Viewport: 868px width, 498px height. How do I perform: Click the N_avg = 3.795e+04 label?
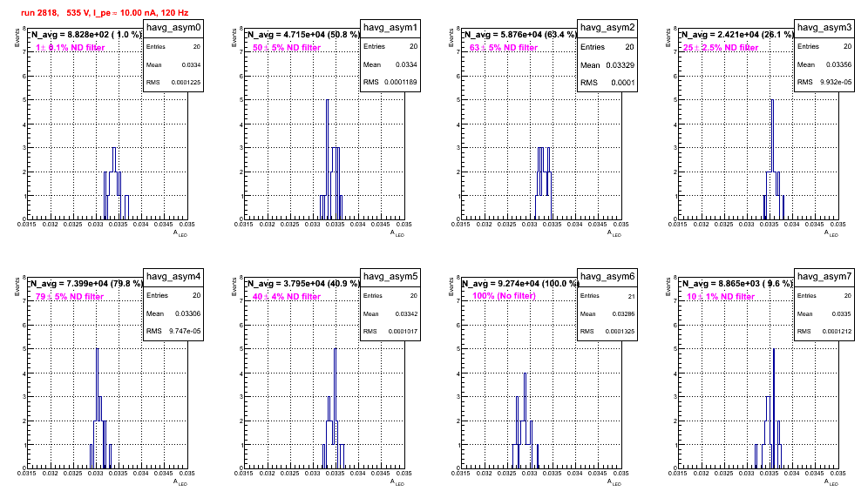click(x=303, y=283)
